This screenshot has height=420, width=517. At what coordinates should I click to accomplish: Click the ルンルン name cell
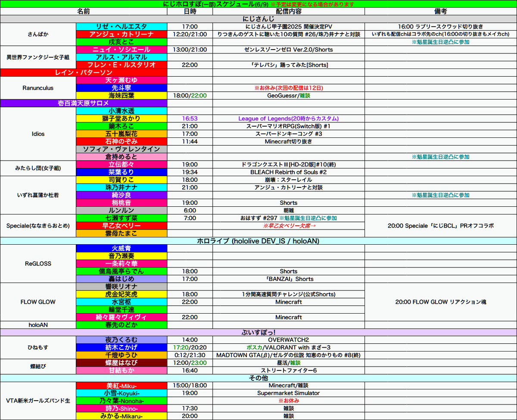click(x=121, y=210)
